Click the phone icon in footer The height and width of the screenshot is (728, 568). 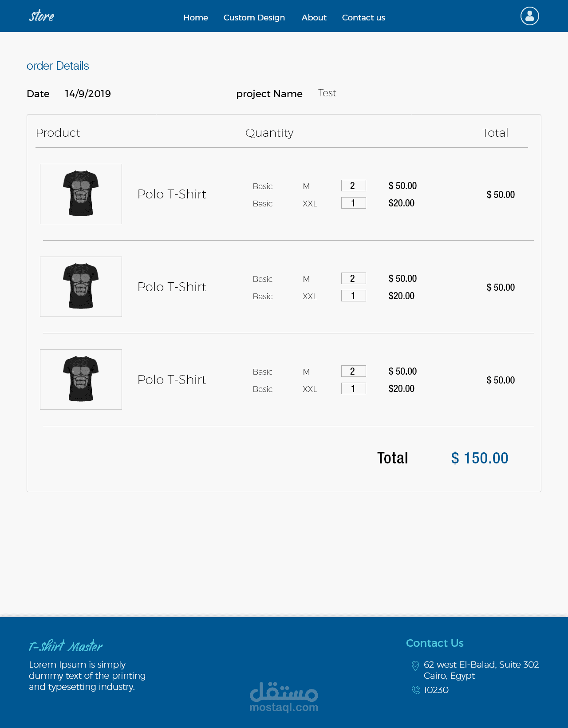tap(416, 690)
